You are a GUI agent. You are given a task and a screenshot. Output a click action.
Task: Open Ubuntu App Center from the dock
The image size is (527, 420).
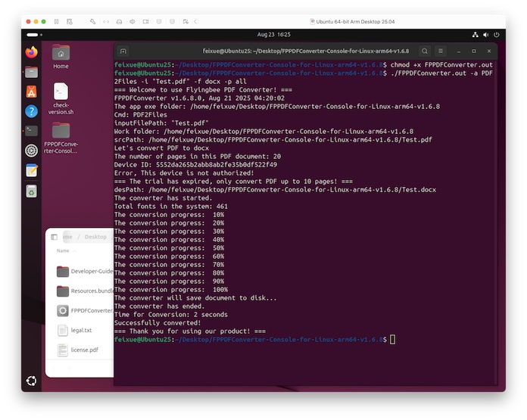tap(31, 92)
